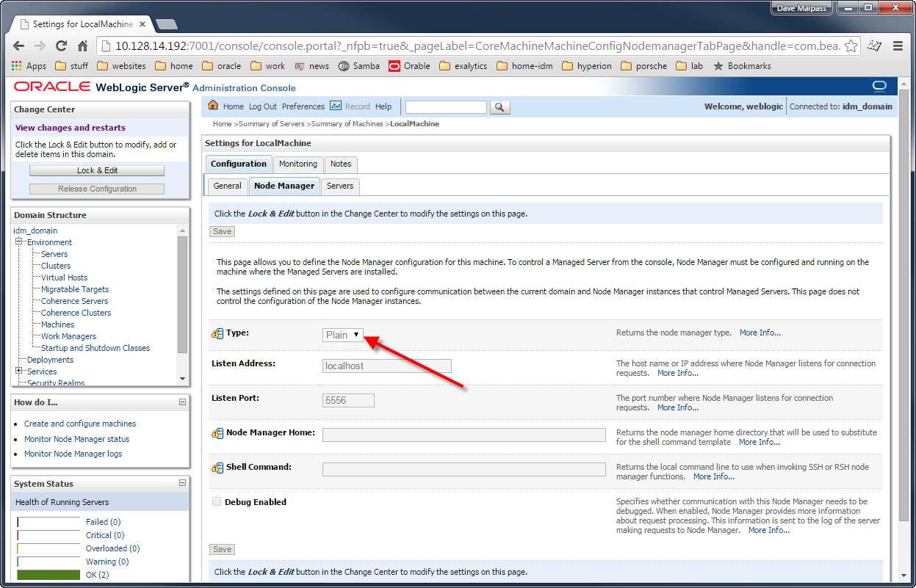This screenshot has height=588, width=916.
Task: Collapse the System Status panel
Action: tap(182, 484)
